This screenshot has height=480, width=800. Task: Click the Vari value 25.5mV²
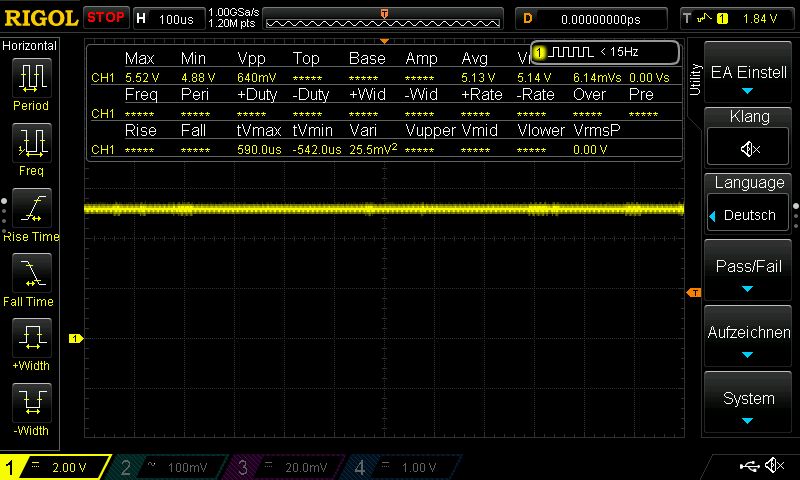[373, 148]
